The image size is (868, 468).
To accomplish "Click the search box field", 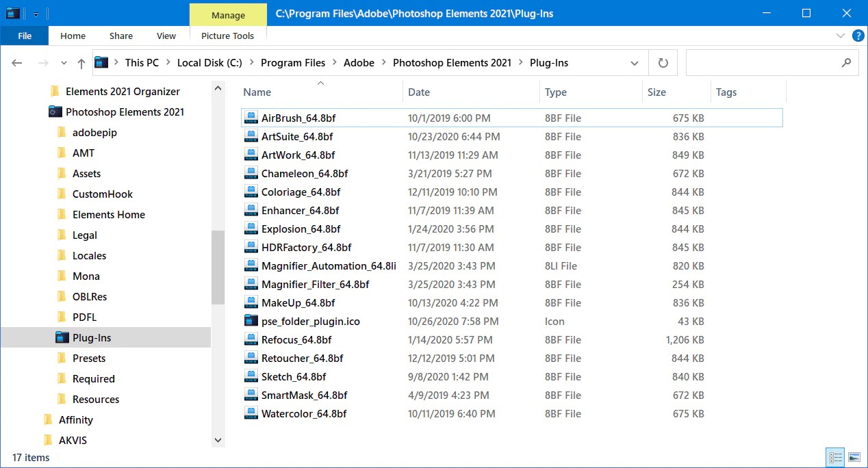I will tap(763, 63).
